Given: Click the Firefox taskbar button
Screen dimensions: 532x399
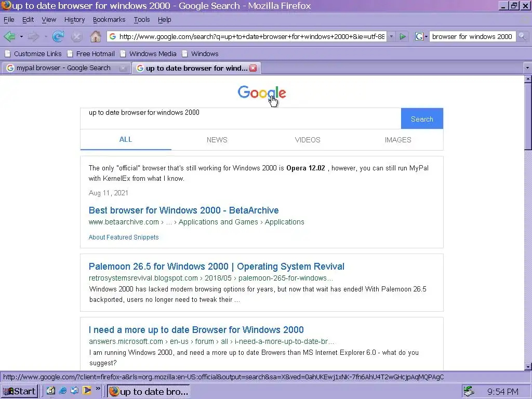Looking at the screenshot, I should pyautogui.click(x=148, y=391).
